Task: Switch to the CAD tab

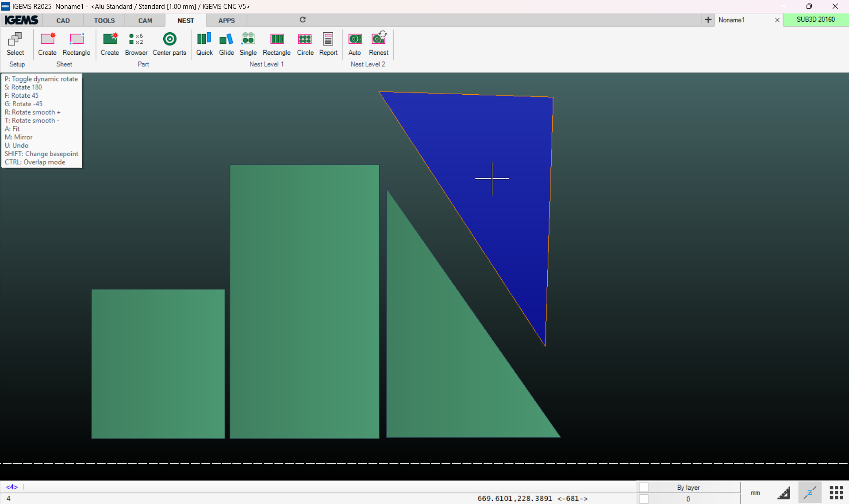Action: 63,20
